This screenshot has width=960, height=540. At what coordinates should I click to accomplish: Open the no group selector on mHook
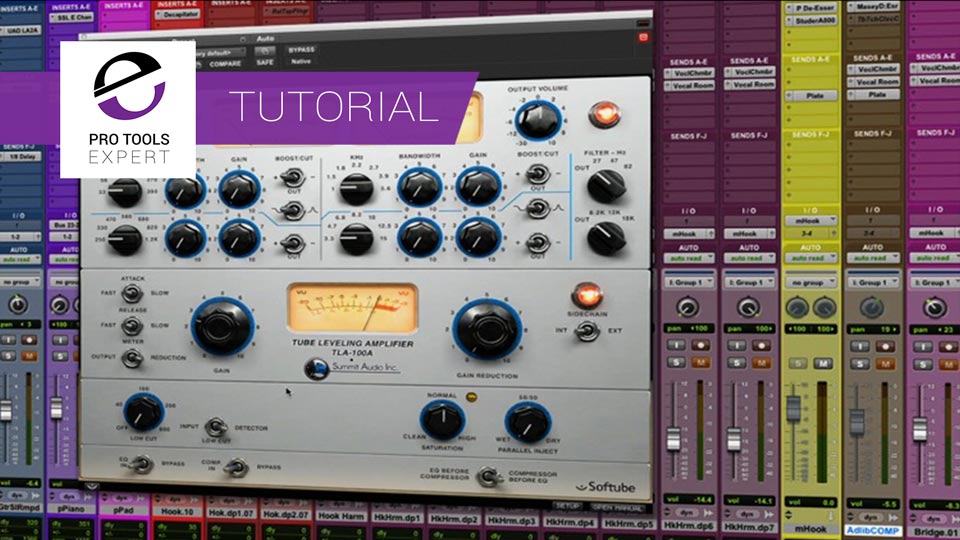811,282
